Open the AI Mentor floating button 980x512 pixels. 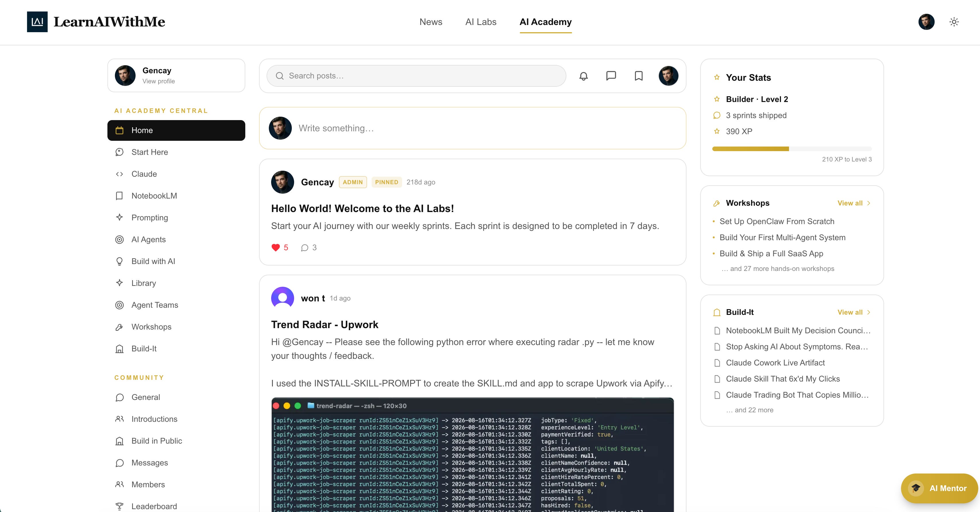pyautogui.click(x=939, y=488)
